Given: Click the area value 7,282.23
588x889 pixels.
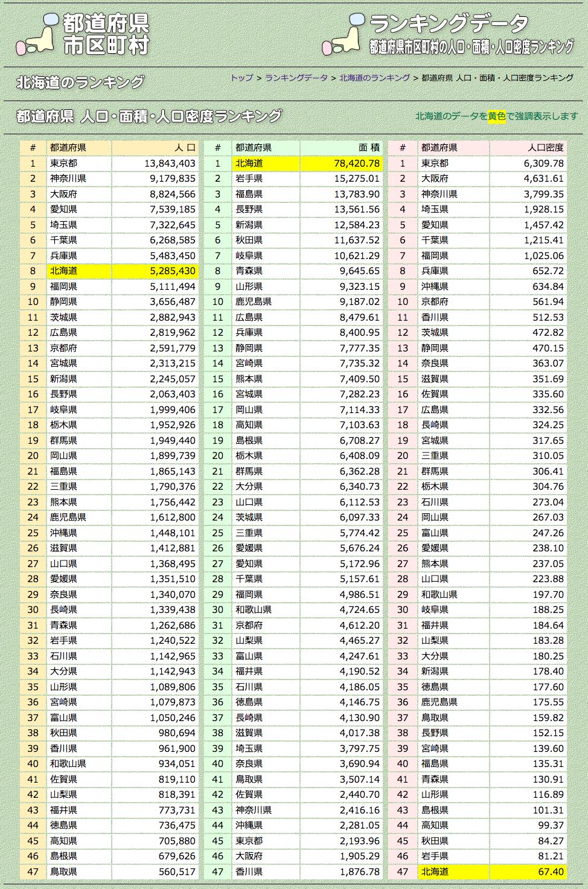Looking at the screenshot, I should click(x=360, y=394).
